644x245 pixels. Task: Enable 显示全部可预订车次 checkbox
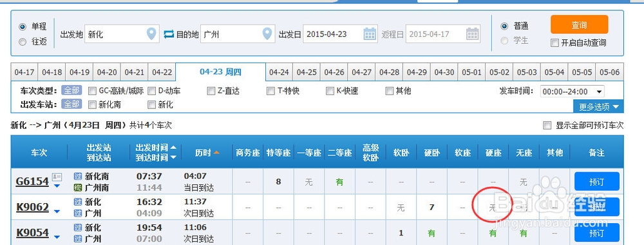547,125
